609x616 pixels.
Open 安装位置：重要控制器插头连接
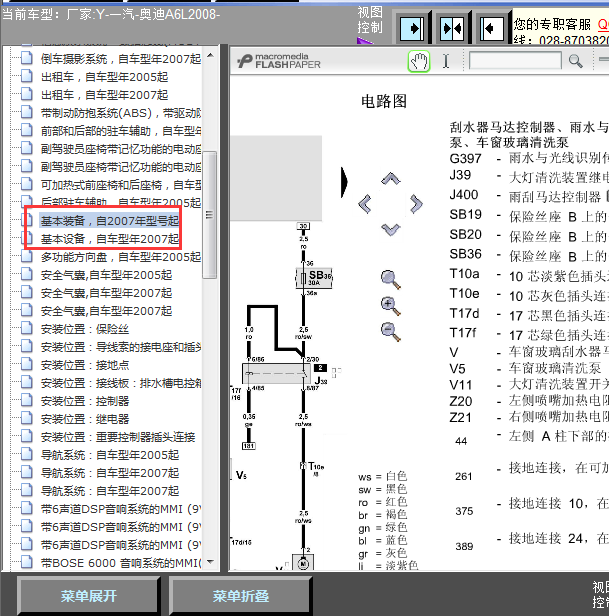[117, 437]
